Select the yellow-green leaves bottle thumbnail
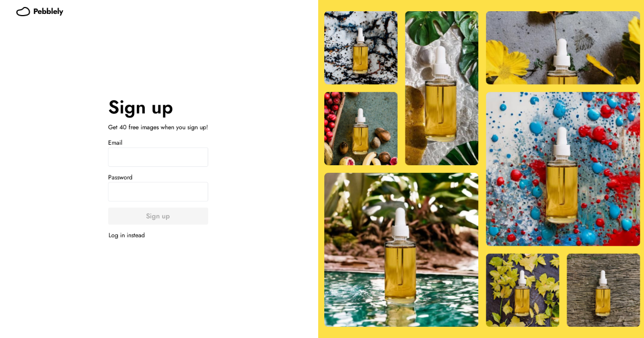Viewport: 644px width, 338px height. [523, 290]
